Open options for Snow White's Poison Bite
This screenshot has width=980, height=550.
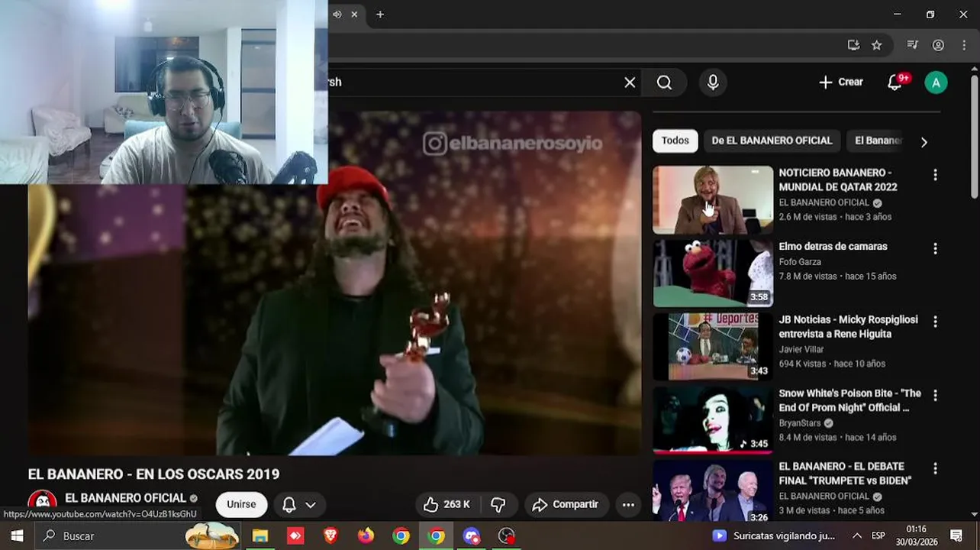(x=935, y=395)
